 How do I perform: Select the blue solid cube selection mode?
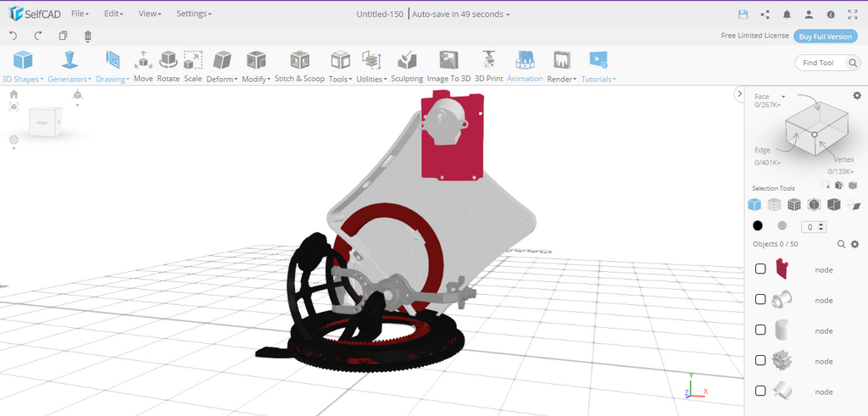pos(754,205)
